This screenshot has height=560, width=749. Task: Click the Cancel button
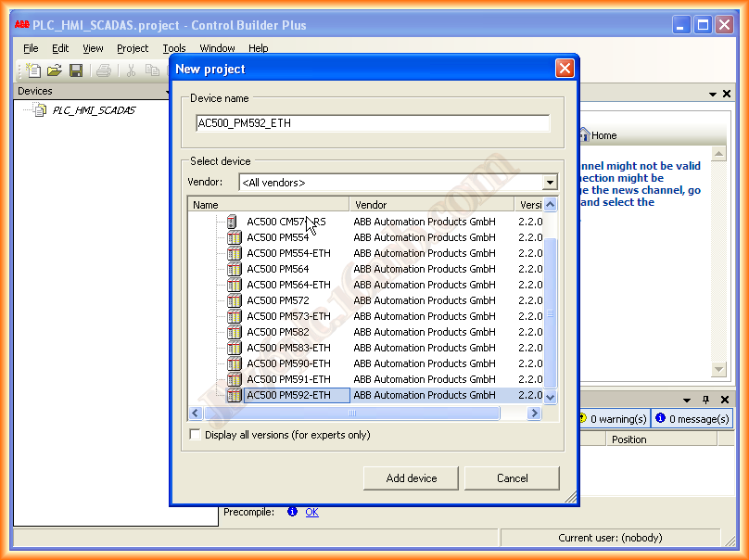(512, 478)
